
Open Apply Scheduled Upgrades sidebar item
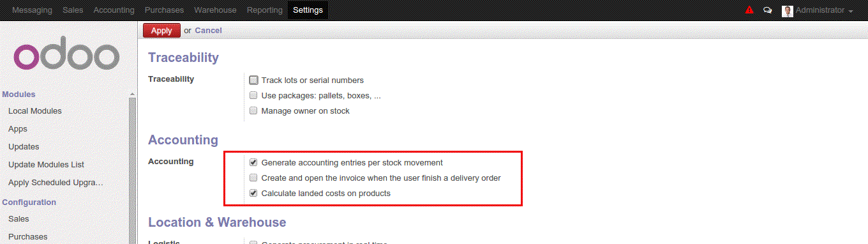click(56, 183)
